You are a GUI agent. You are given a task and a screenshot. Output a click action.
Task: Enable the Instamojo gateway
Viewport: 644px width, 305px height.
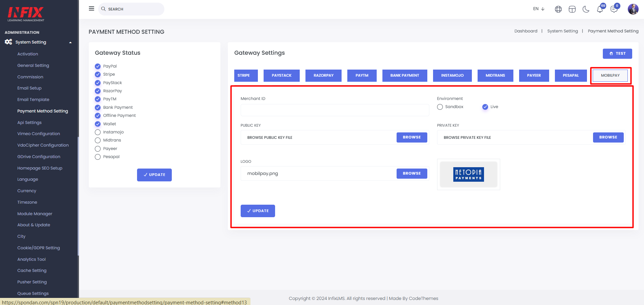tap(98, 132)
